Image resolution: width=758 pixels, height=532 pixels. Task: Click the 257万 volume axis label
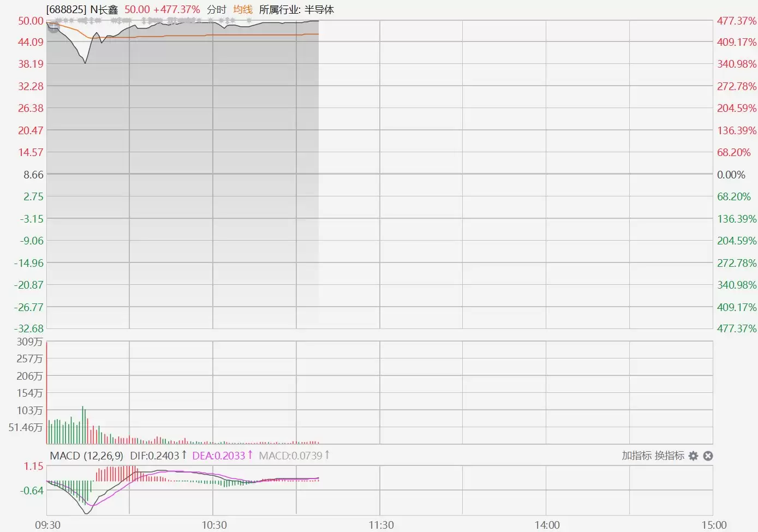tap(29, 359)
